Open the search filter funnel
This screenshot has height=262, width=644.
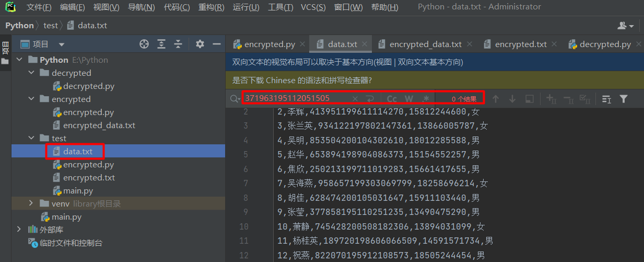[623, 99]
